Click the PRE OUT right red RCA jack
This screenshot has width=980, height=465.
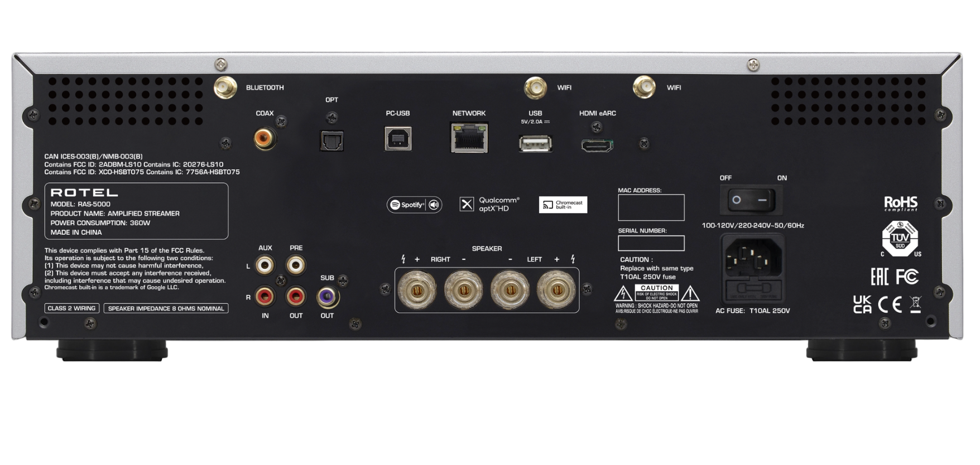pyautogui.click(x=296, y=297)
